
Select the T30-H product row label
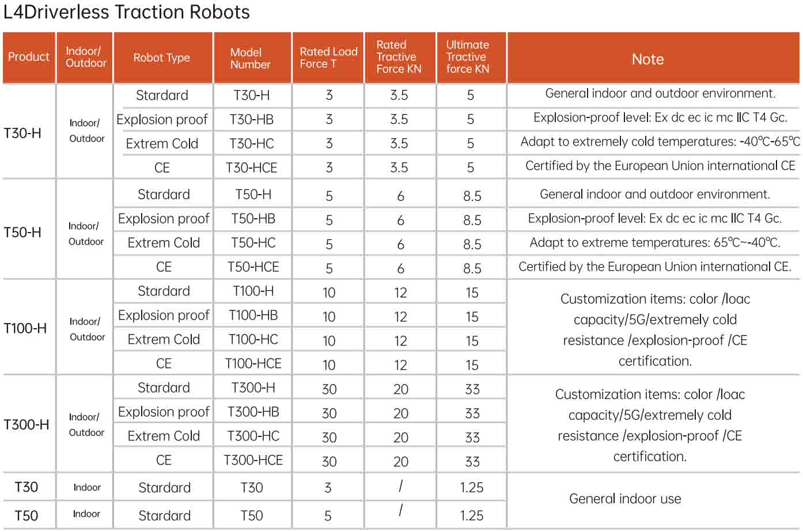23,133
